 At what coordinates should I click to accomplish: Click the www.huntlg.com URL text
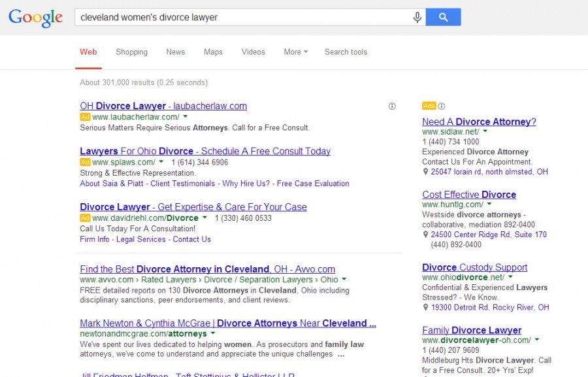pyautogui.click(x=453, y=205)
